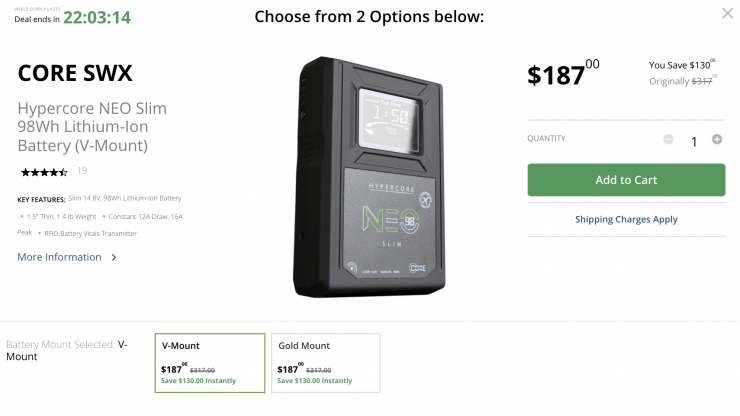Select the V-Mount battery option
The image size is (740, 416).
210,362
